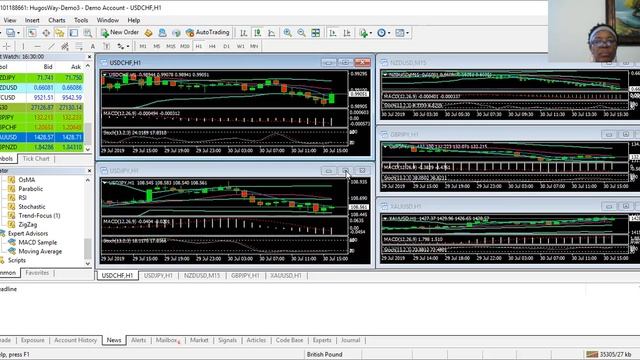The width and height of the screenshot is (640, 360).
Task: Switch chart to candlesticks mode
Action: coord(258,33)
